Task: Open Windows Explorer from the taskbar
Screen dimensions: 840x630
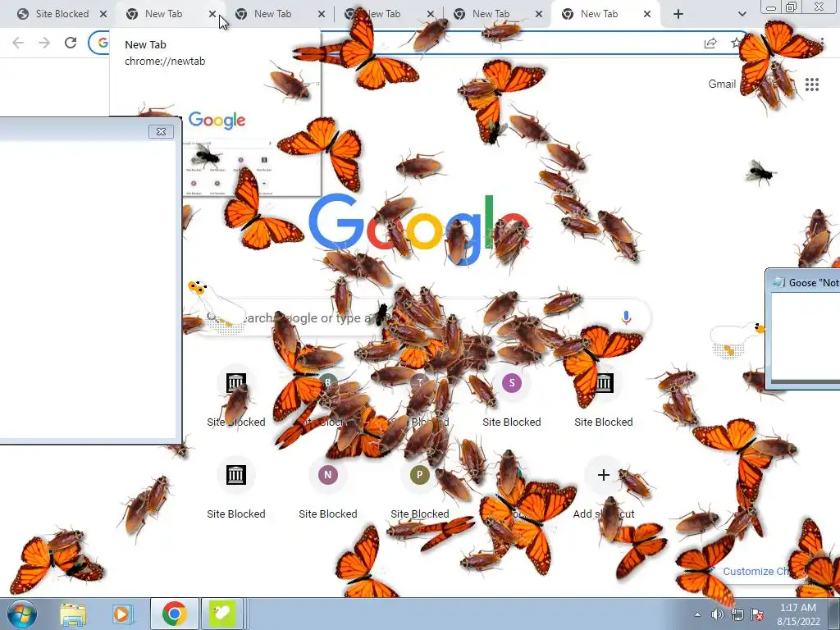Action: point(73,614)
